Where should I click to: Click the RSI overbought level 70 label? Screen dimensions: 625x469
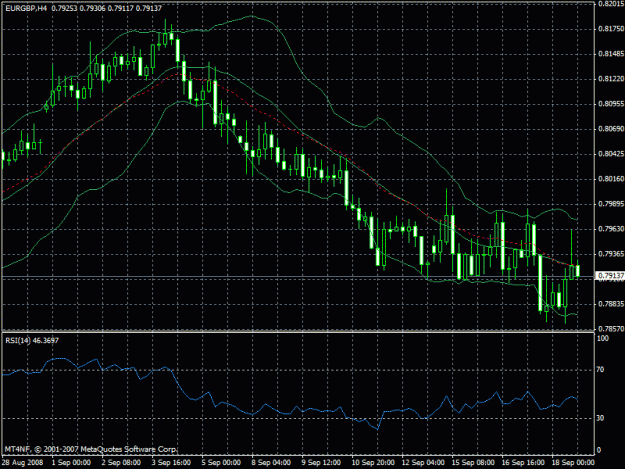click(601, 370)
